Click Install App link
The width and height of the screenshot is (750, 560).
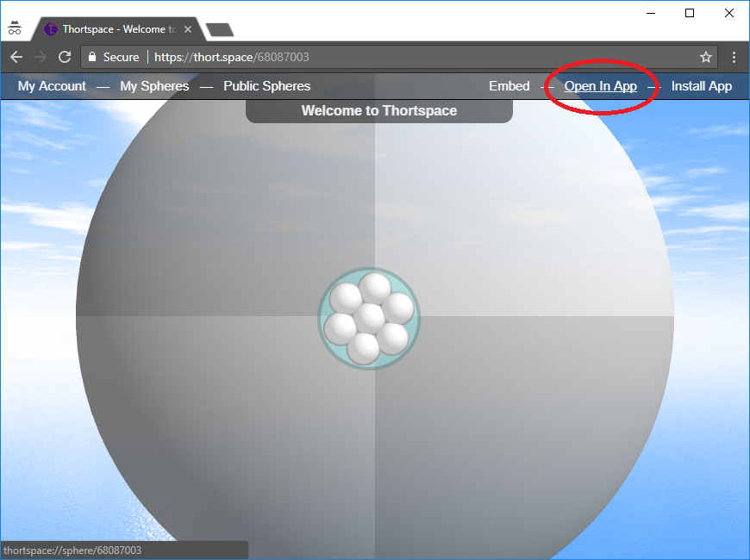(x=701, y=86)
